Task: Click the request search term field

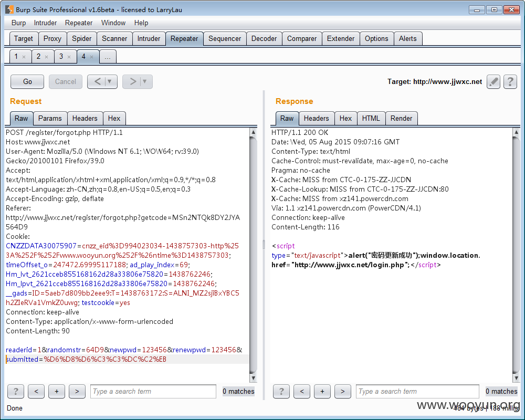Action: click(x=153, y=391)
